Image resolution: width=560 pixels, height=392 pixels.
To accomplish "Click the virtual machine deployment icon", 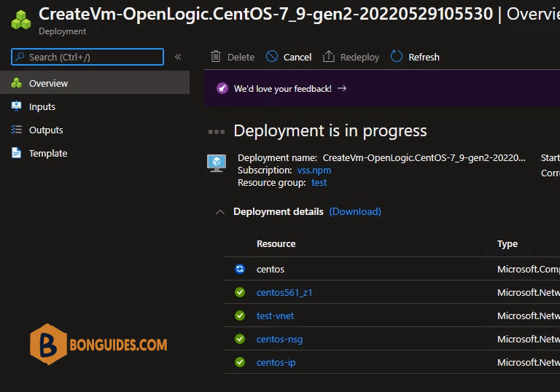I will click(217, 163).
